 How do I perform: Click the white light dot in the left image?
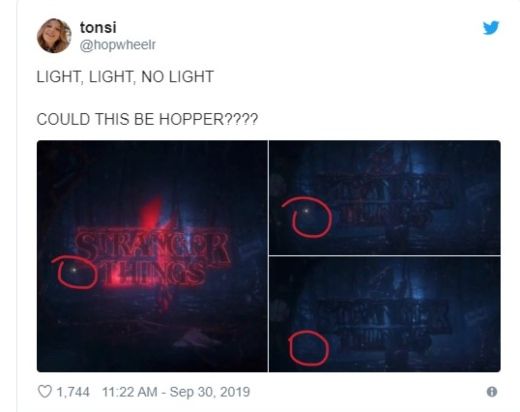click(x=74, y=269)
